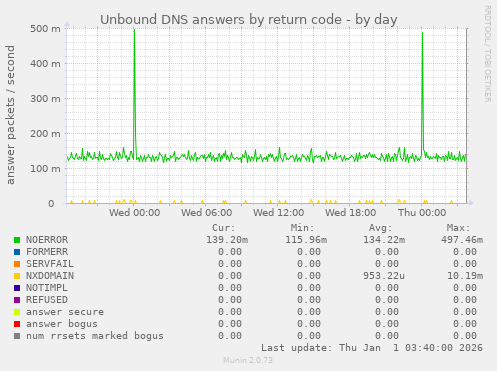The width and height of the screenshot is (497, 371).
Task: Click the 200 m y-axis label
Action: point(45,133)
